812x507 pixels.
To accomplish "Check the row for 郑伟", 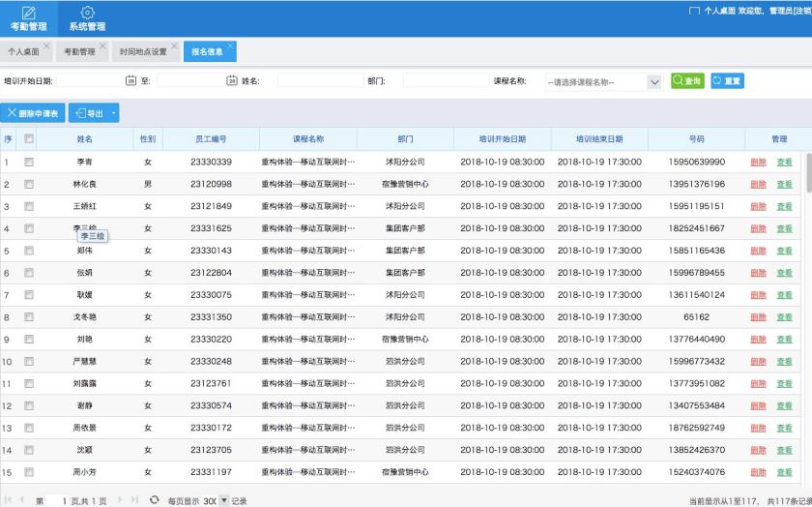I will [x=28, y=251].
